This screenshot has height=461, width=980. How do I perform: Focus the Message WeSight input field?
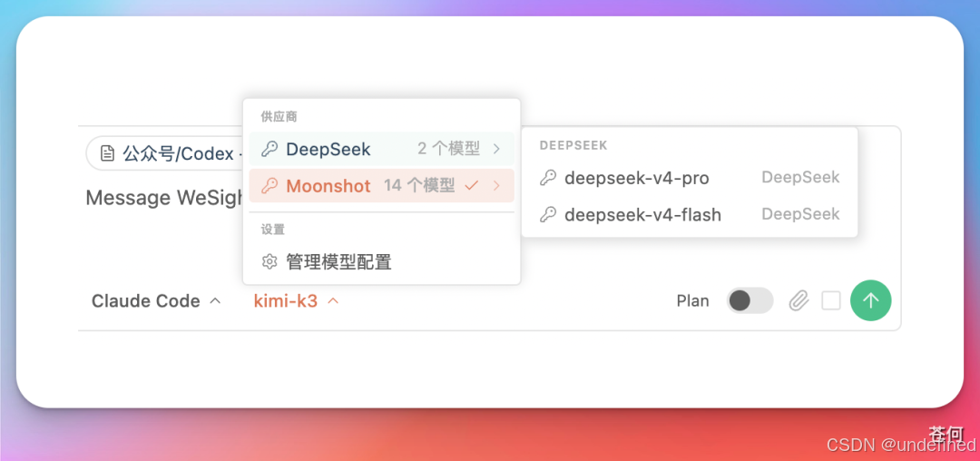click(x=164, y=198)
